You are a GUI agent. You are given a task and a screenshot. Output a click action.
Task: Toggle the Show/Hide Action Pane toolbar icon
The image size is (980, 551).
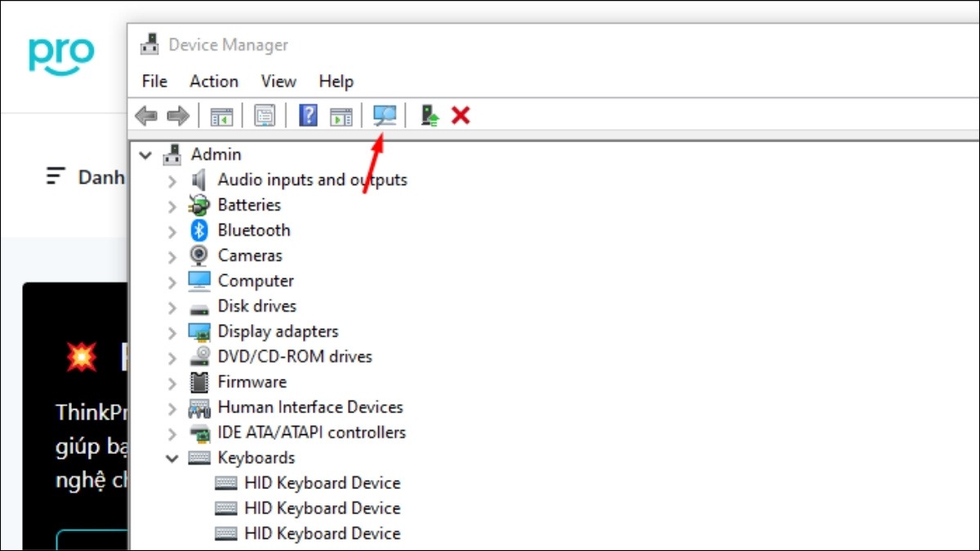(x=341, y=116)
